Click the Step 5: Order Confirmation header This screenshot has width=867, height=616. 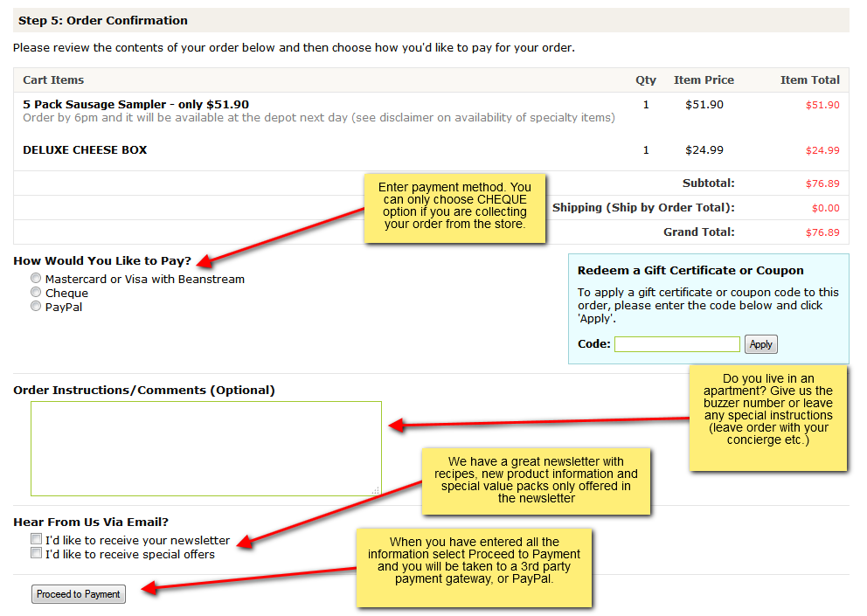tap(103, 20)
